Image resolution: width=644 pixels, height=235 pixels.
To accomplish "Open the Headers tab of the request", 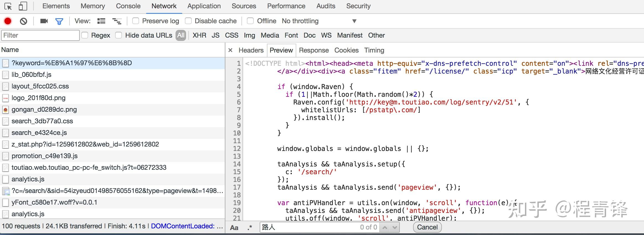I will [x=251, y=50].
